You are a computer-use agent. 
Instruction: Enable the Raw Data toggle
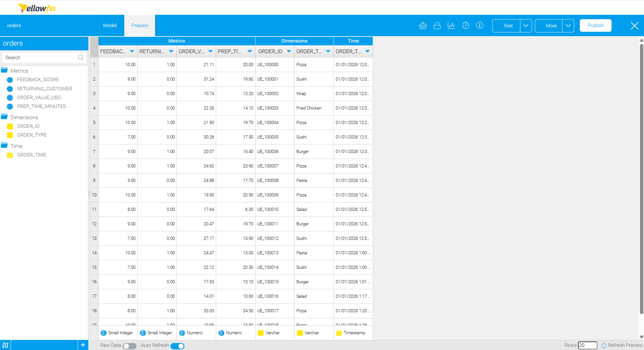coord(130,345)
